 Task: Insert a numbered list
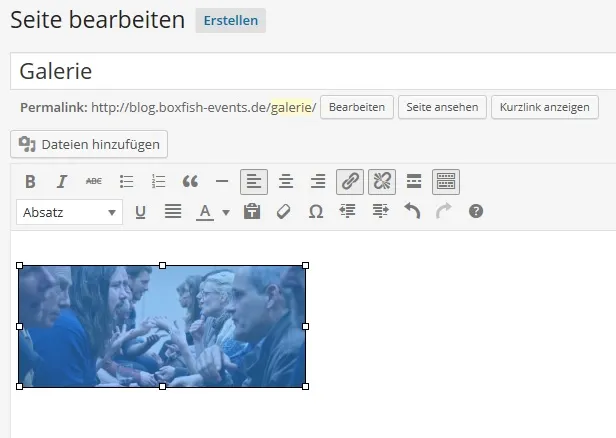pyautogui.click(x=158, y=182)
